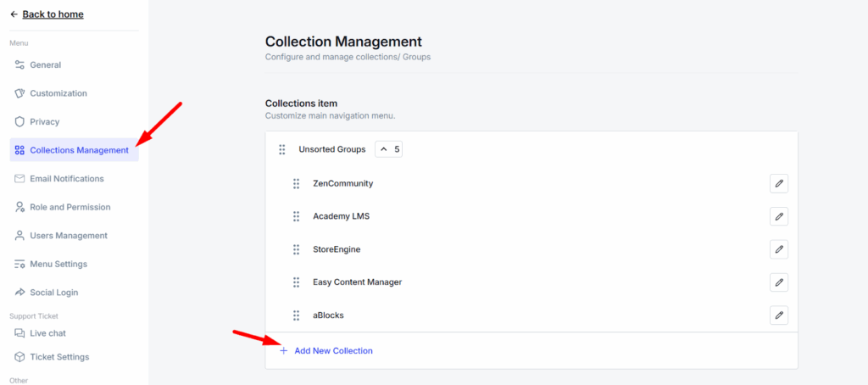Click the Collection Management page heading

(x=343, y=42)
